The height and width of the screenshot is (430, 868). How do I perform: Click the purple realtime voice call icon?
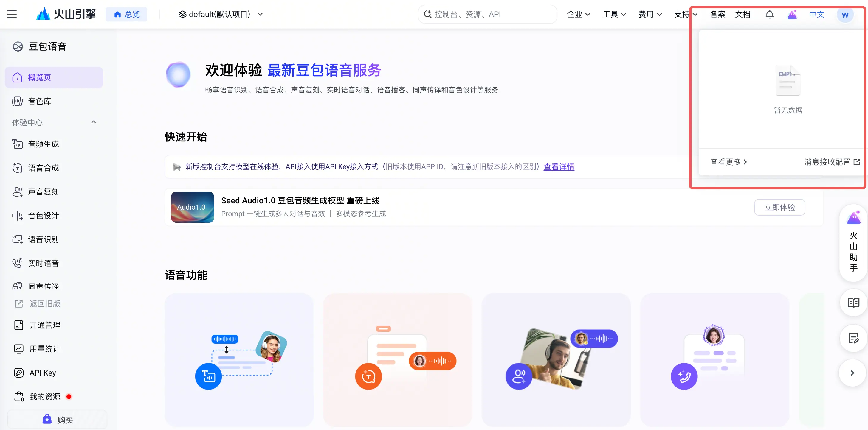click(684, 376)
